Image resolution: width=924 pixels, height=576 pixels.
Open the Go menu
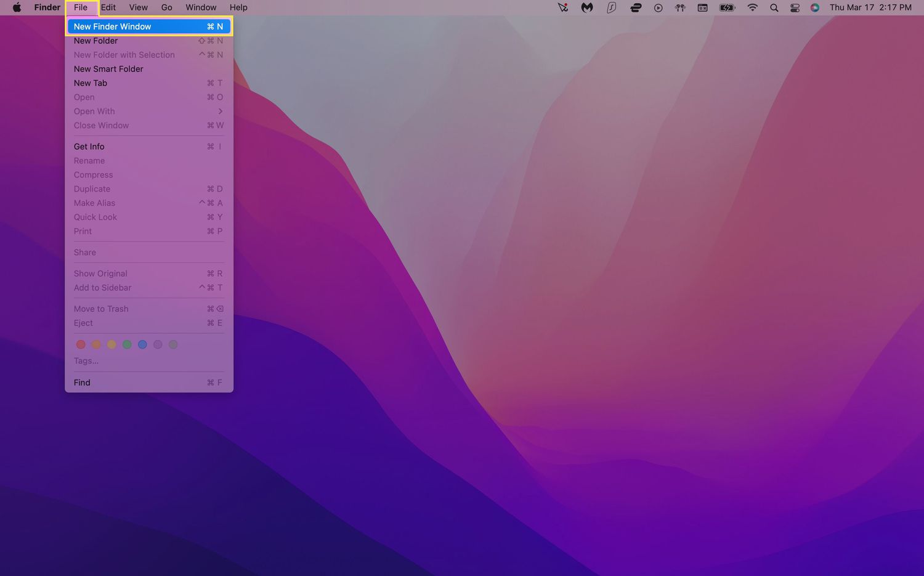(x=166, y=7)
